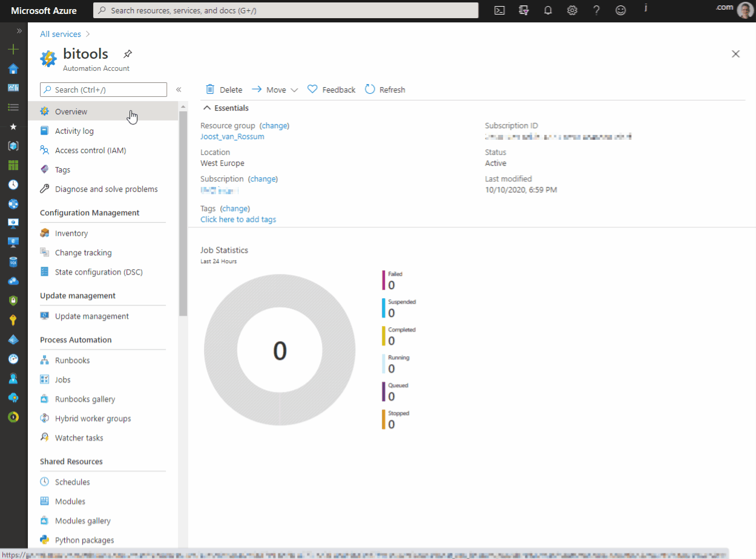Open the Joost_van_Rossum resource group link
756x559 pixels.
(232, 136)
